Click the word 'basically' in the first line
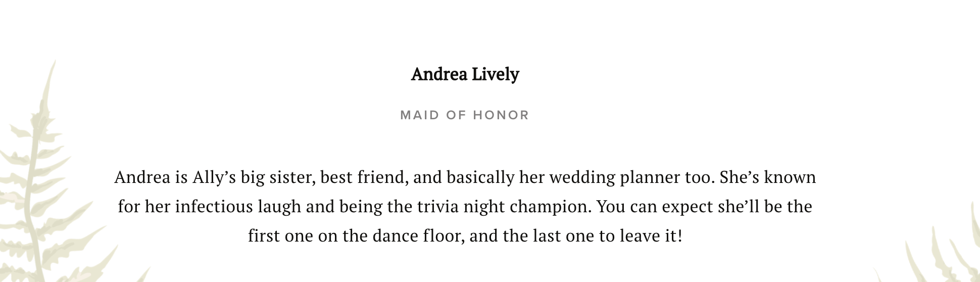 click(x=480, y=178)
